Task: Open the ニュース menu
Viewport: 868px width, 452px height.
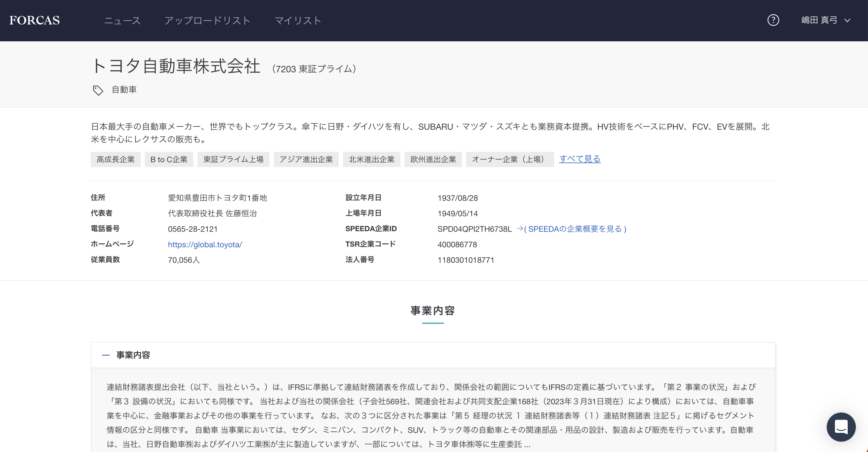Action: coord(122,21)
